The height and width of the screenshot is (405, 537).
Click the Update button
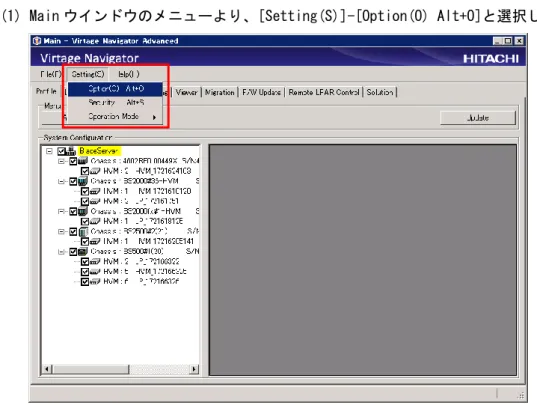(477, 118)
